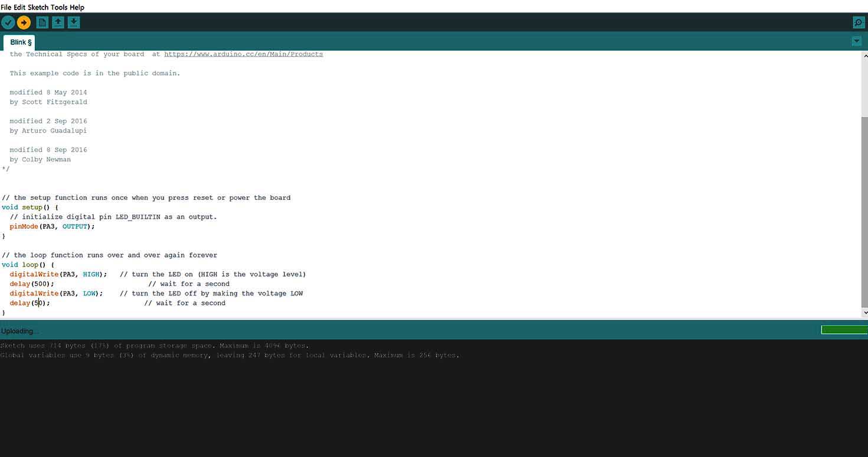Open the Edit menu
868x457 pixels.
[19, 7]
